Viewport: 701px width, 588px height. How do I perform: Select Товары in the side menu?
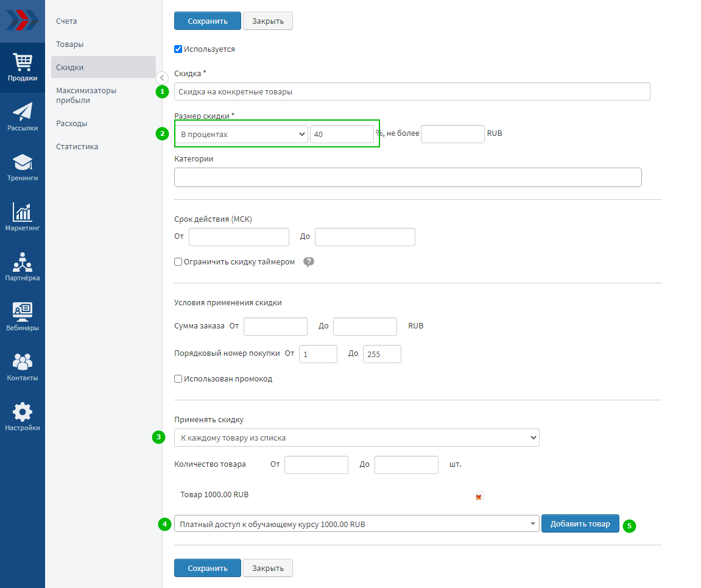(70, 44)
